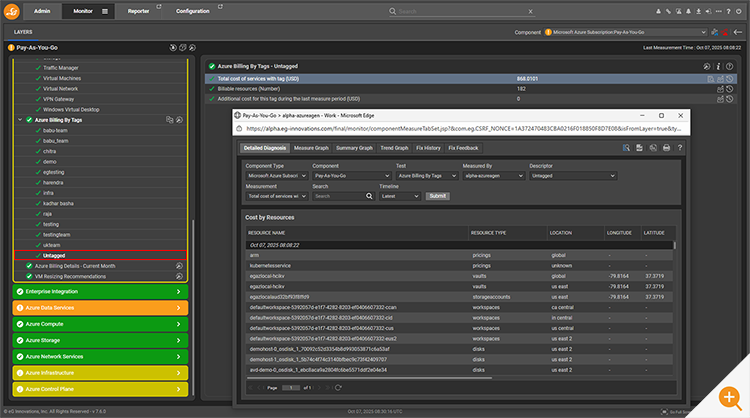
Task: Open the Monitor hamburger menu icon
Action: [x=105, y=11]
